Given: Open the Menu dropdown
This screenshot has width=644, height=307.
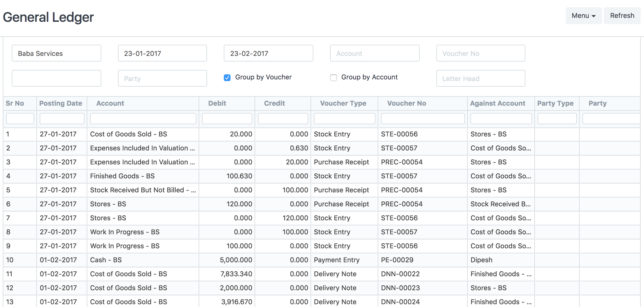Looking at the screenshot, I should click(583, 16).
